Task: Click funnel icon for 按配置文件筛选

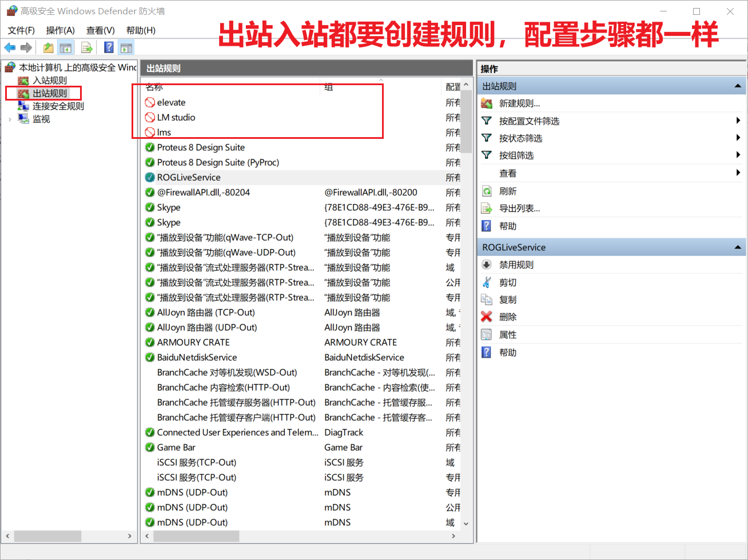Action: coord(487,121)
